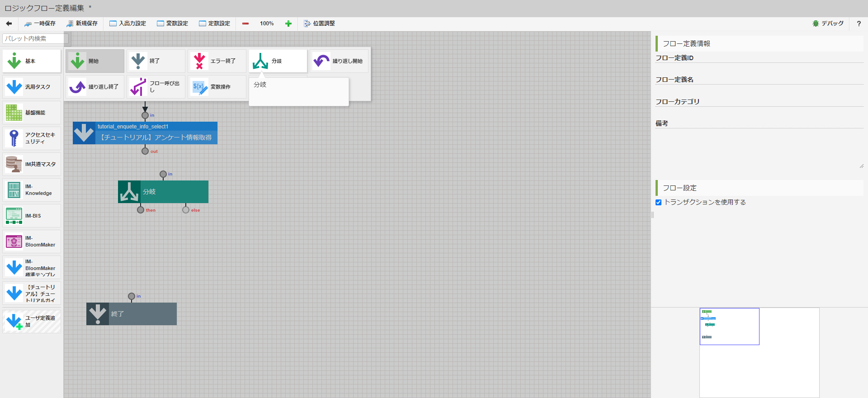The image size is (868, 398).
Task: Click the in port of 終了 node
Action: (132, 296)
